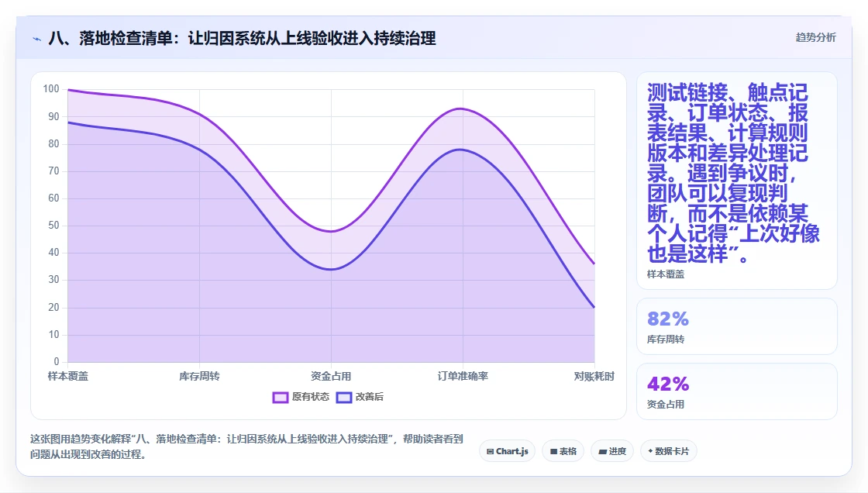Click the 82% 库存周转 card

pos(737,326)
